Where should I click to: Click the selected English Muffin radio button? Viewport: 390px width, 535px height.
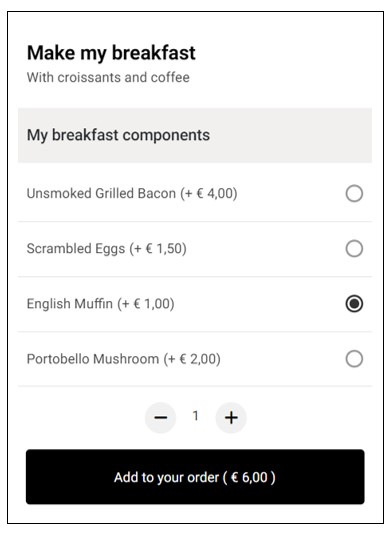(354, 304)
